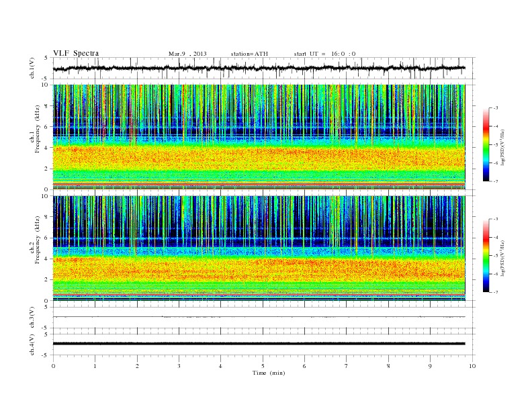Select the "ch.2 Frequency (kHz)" axis label
Viewport: 532px width, 411px height.
(35, 240)
